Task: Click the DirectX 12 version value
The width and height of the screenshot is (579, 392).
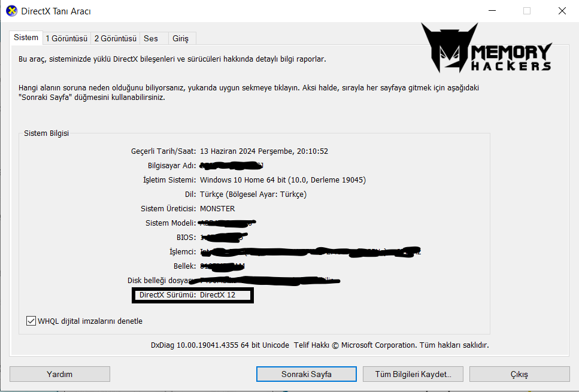Action: [217, 294]
